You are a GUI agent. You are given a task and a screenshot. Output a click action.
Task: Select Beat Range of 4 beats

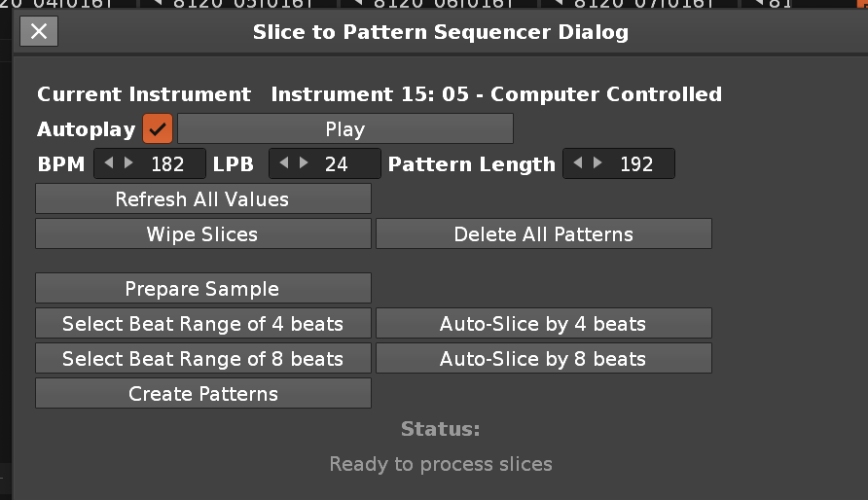coord(203,323)
